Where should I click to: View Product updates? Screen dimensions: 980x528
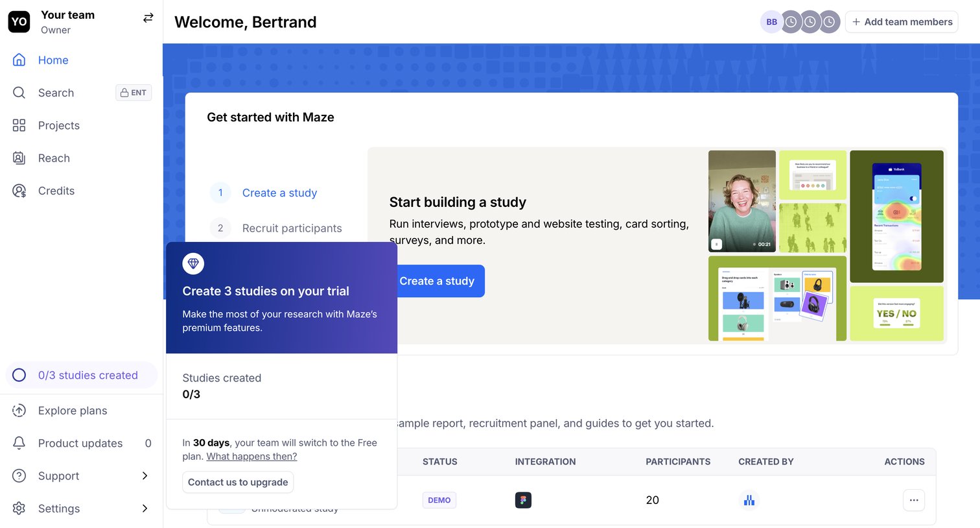pos(81,443)
